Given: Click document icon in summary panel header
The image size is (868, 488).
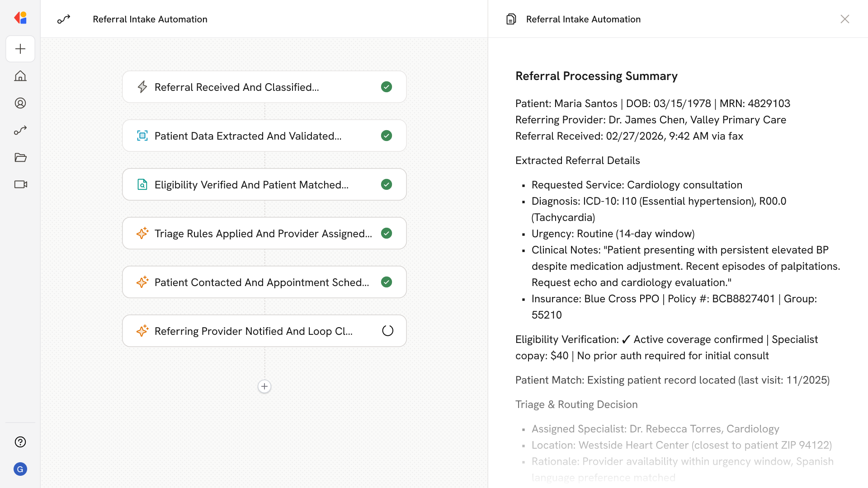Looking at the screenshot, I should tap(511, 19).
